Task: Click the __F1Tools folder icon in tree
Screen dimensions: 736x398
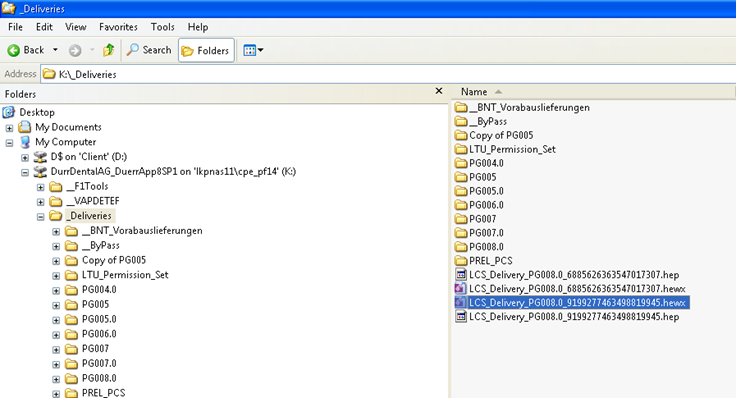Action: pos(56,187)
